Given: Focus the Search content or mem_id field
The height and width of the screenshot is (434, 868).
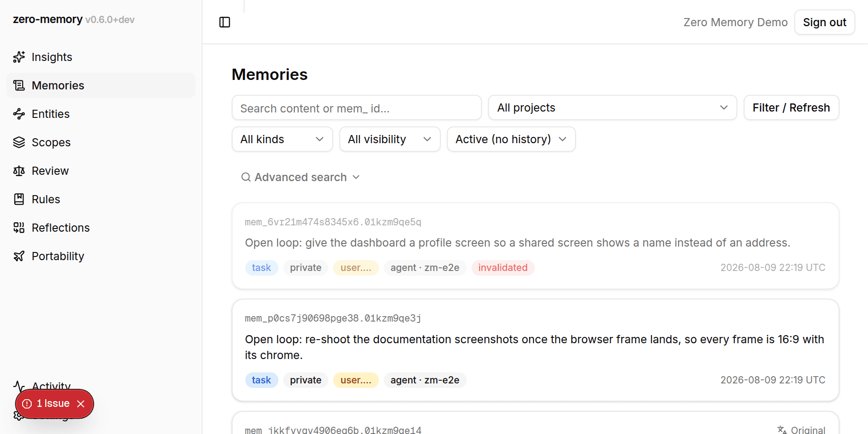Looking at the screenshot, I should pos(357,107).
